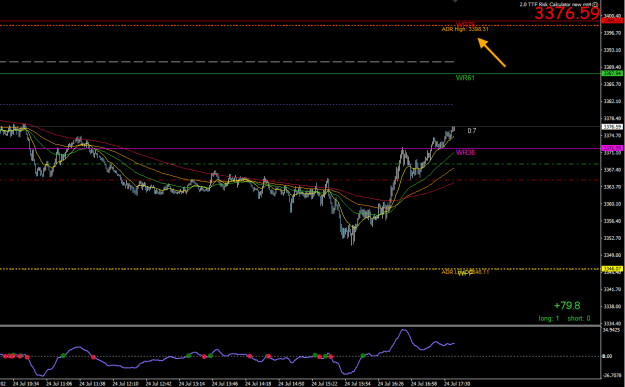Click the 24 Jul 15:54 time label

click(358, 384)
